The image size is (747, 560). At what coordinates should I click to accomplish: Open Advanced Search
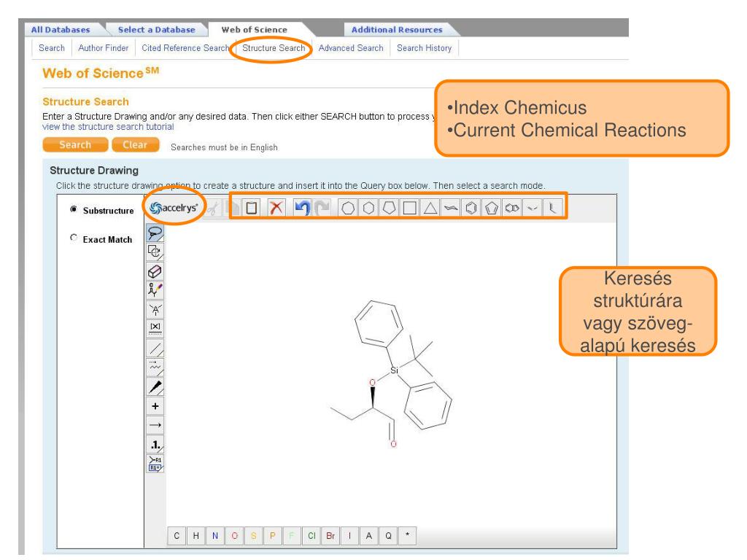351,48
